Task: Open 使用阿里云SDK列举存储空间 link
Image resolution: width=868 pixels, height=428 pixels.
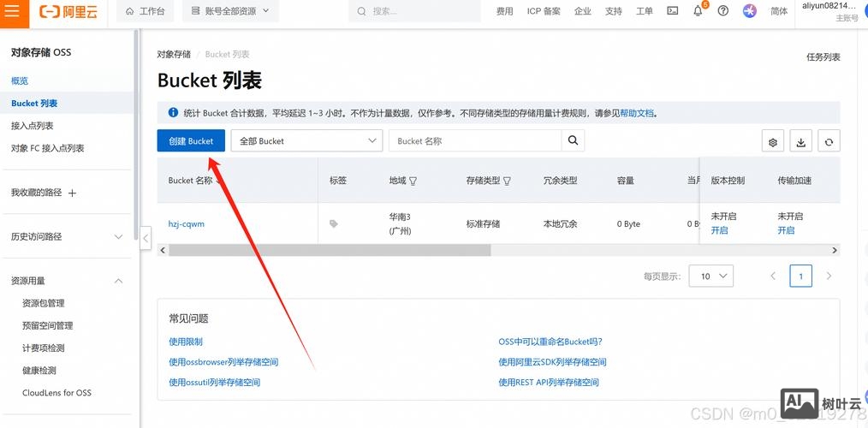Action: point(552,361)
